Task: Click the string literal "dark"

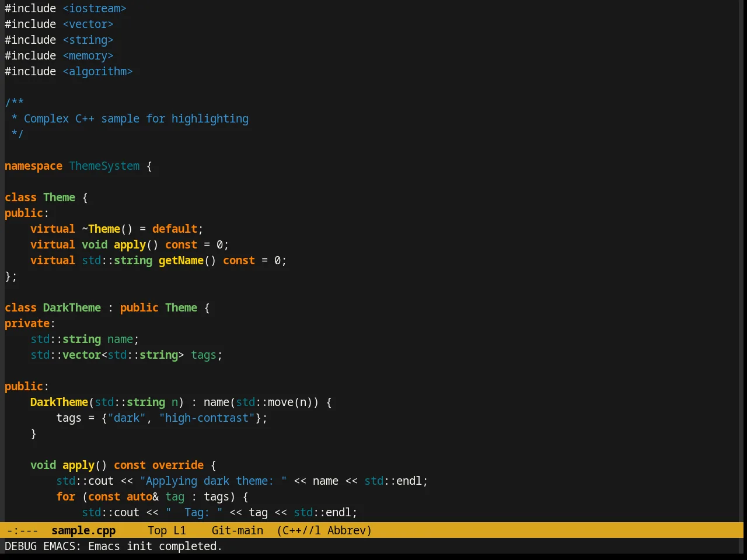Action: point(127,418)
